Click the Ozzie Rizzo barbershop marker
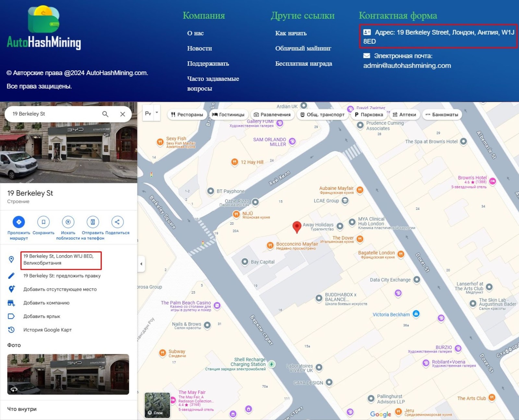 (255, 202)
